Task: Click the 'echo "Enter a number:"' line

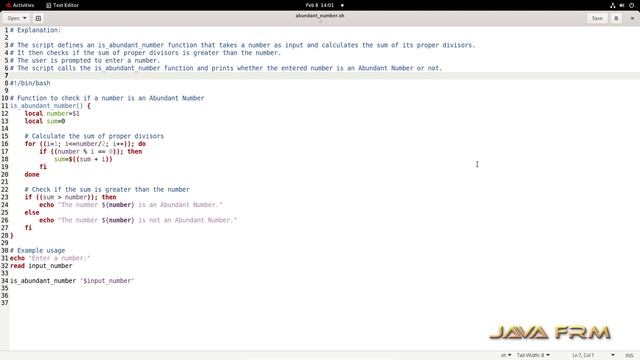Action: click(x=50, y=258)
